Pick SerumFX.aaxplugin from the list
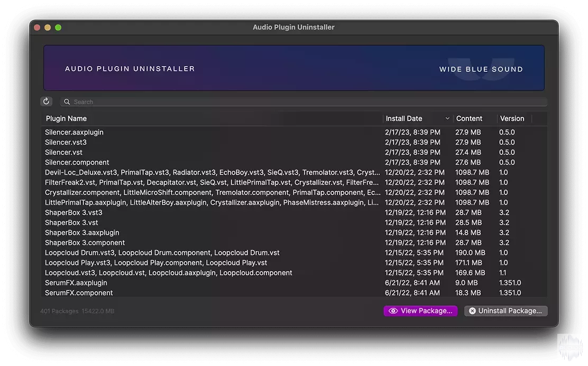The height and width of the screenshot is (366, 588). point(294,283)
